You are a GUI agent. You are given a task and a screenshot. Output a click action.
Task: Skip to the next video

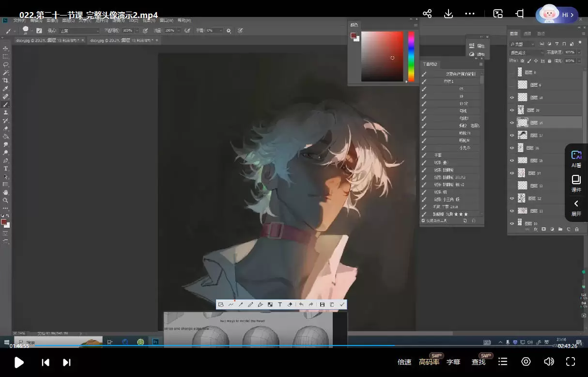pyautogui.click(x=67, y=362)
